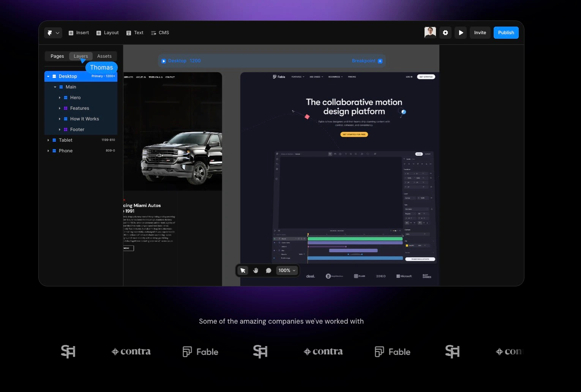The width and height of the screenshot is (581, 392).
Task: Click the play icon beside Desktop 1200
Action: [x=164, y=61]
